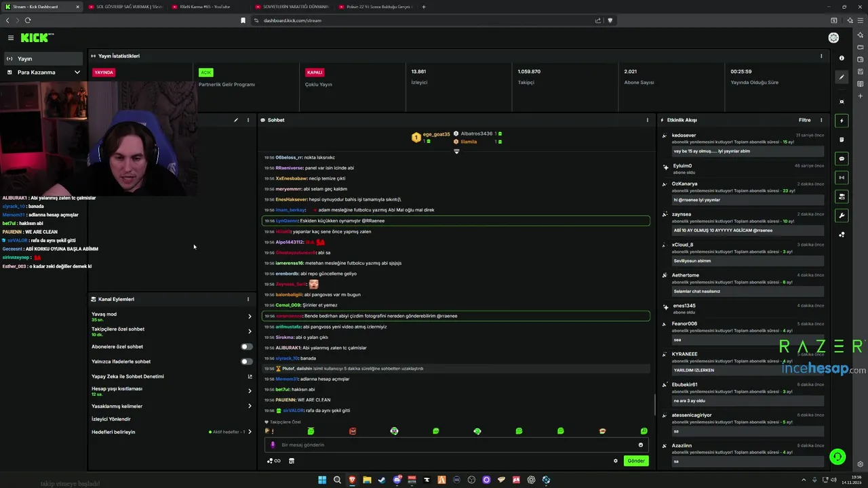Click the purple microphone icon in message box
Viewport: 868px width, 488px height.
pos(273,445)
